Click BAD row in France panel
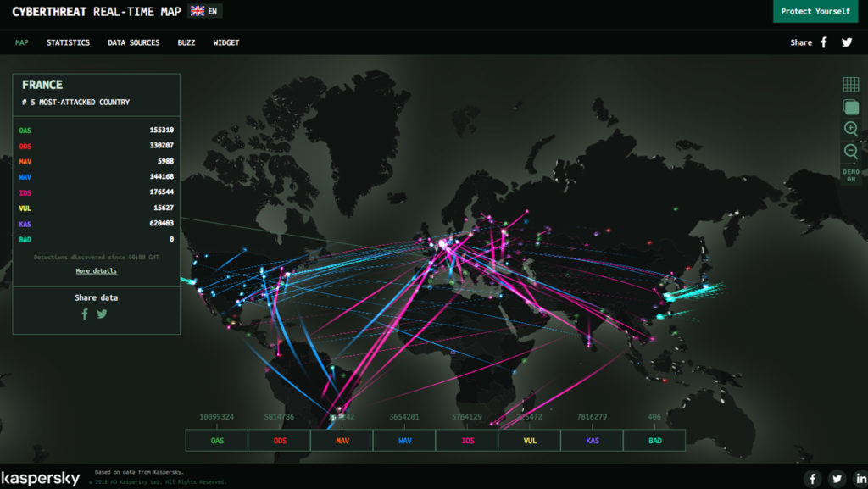Image resolution: width=868 pixels, height=489 pixels. pos(97,240)
